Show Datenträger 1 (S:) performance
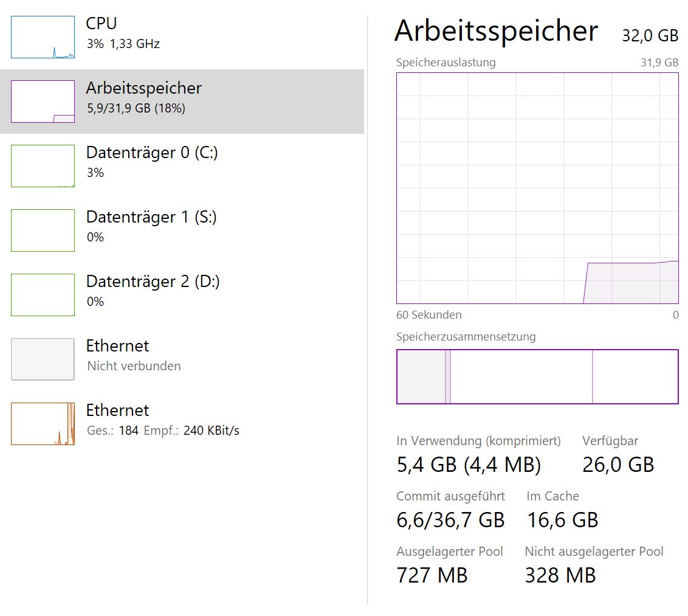 (x=151, y=217)
